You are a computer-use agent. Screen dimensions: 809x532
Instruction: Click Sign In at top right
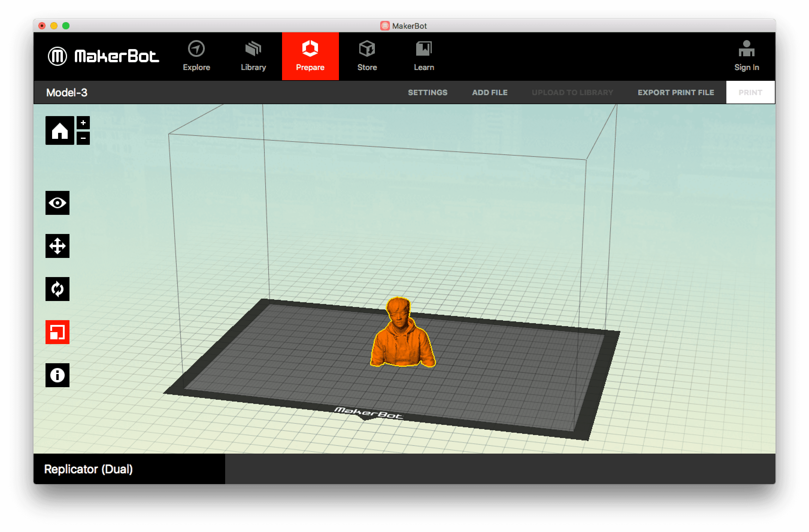[x=746, y=56]
